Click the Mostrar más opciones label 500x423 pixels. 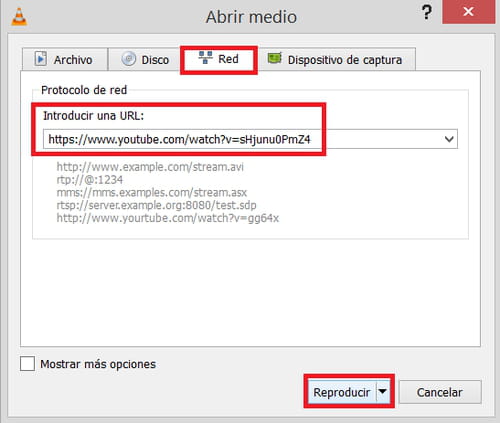[98, 364]
